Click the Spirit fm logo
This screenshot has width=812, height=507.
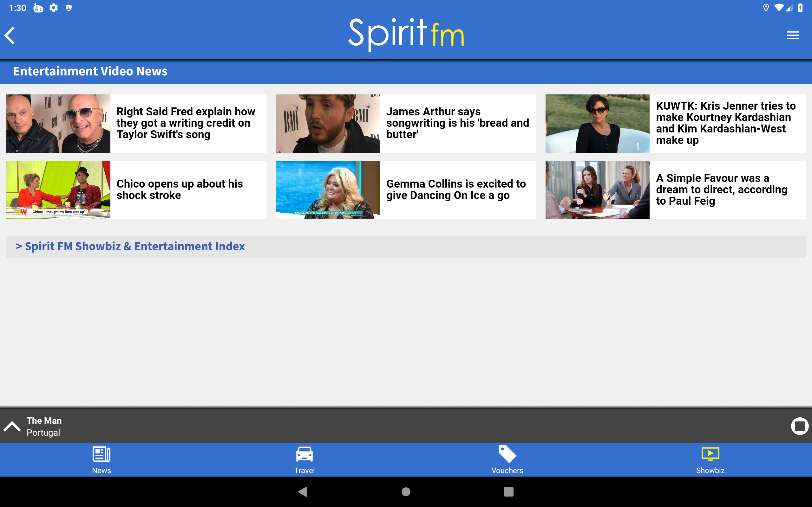406,34
